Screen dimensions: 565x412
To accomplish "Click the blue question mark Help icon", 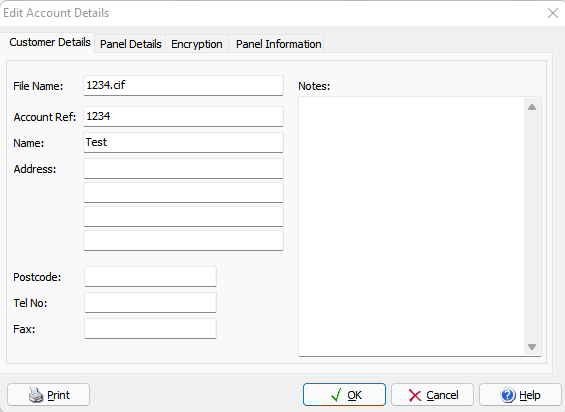I will point(508,395).
